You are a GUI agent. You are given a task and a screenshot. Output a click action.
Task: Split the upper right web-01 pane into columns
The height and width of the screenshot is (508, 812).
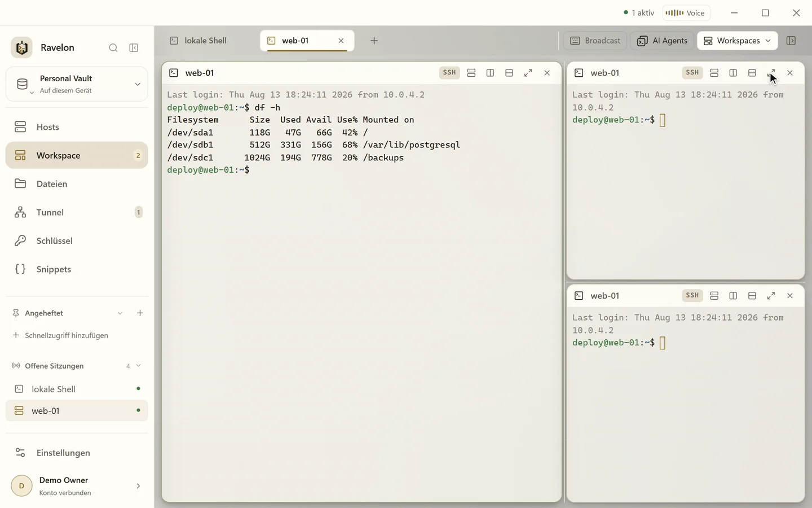(x=733, y=73)
